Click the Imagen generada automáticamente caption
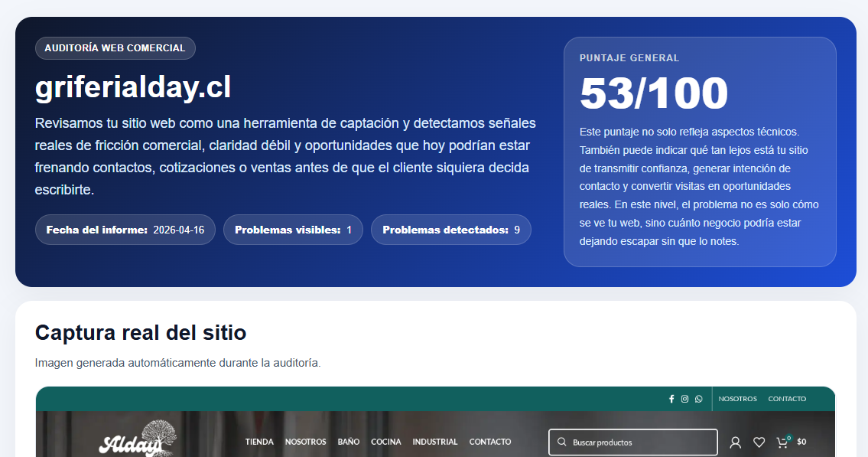This screenshot has height=457, width=868. coord(177,363)
